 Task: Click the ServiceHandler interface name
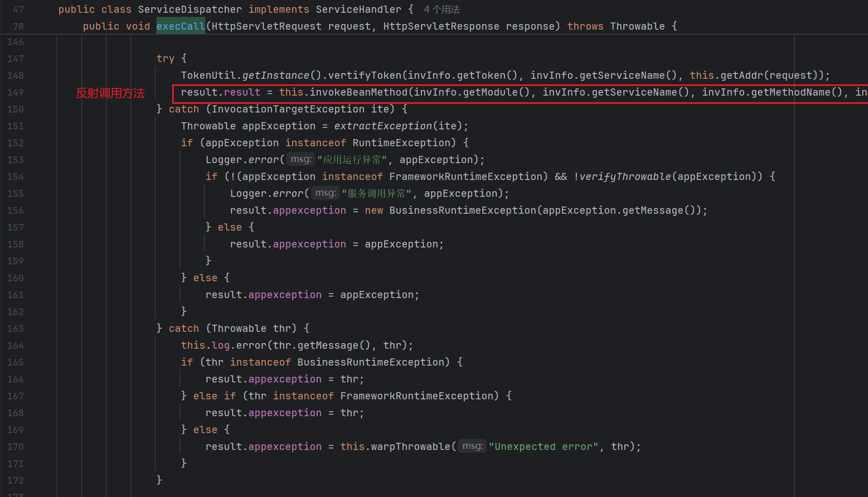tap(358, 10)
